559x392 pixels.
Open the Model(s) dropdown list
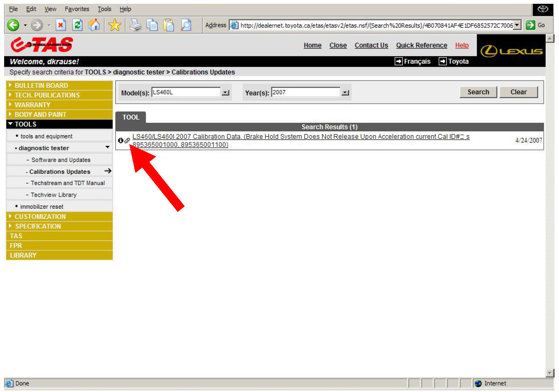pos(226,92)
